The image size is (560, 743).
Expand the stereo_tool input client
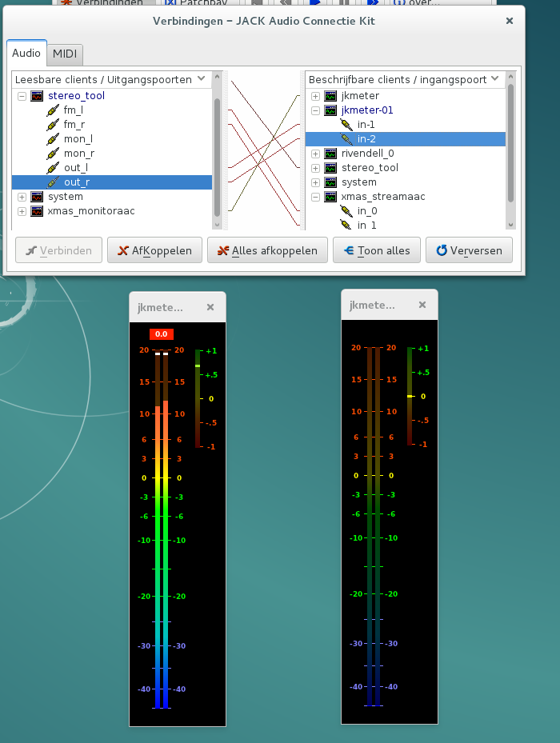point(315,168)
